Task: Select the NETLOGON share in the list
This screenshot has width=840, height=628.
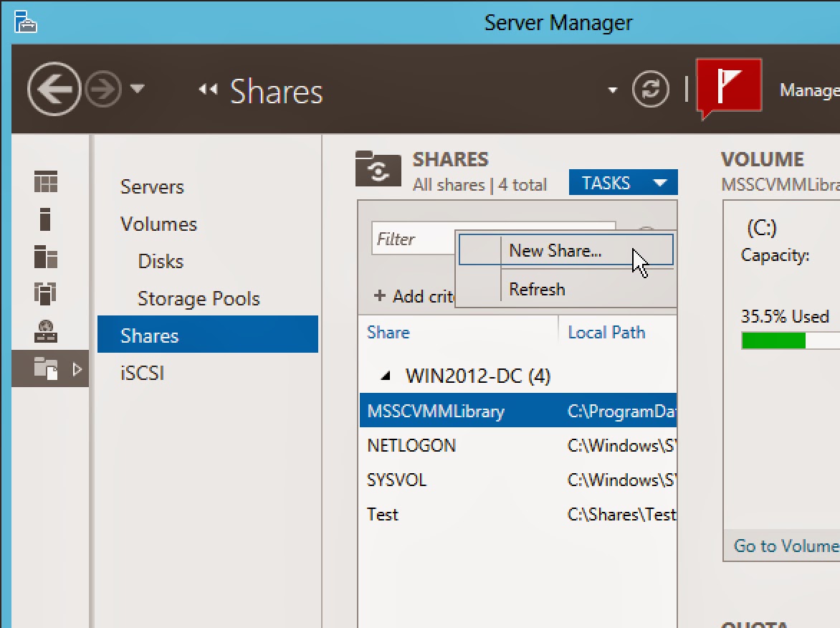Action: 412,445
